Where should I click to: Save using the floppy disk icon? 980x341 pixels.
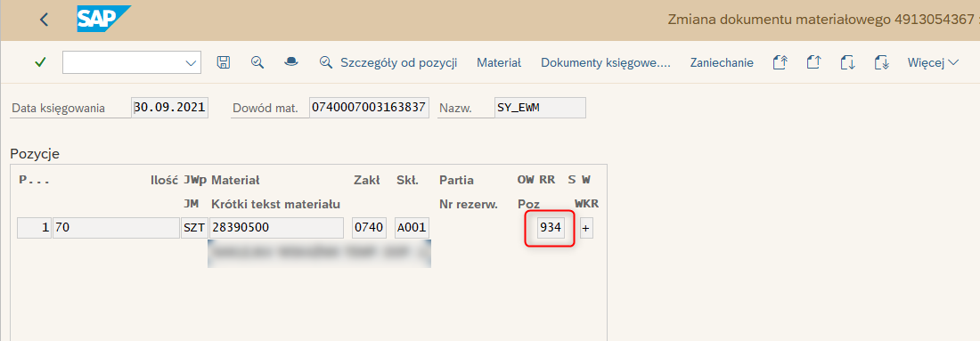point(223,62)
